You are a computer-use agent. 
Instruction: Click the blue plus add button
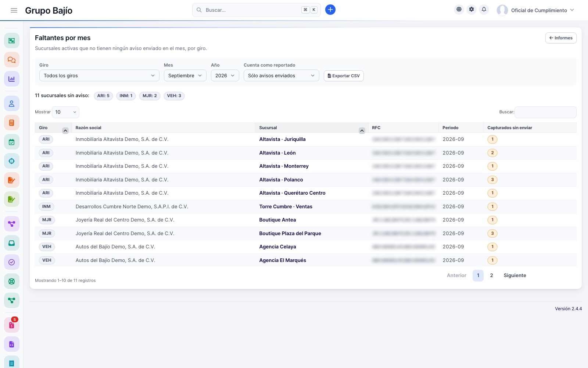(x=330, y=10)
